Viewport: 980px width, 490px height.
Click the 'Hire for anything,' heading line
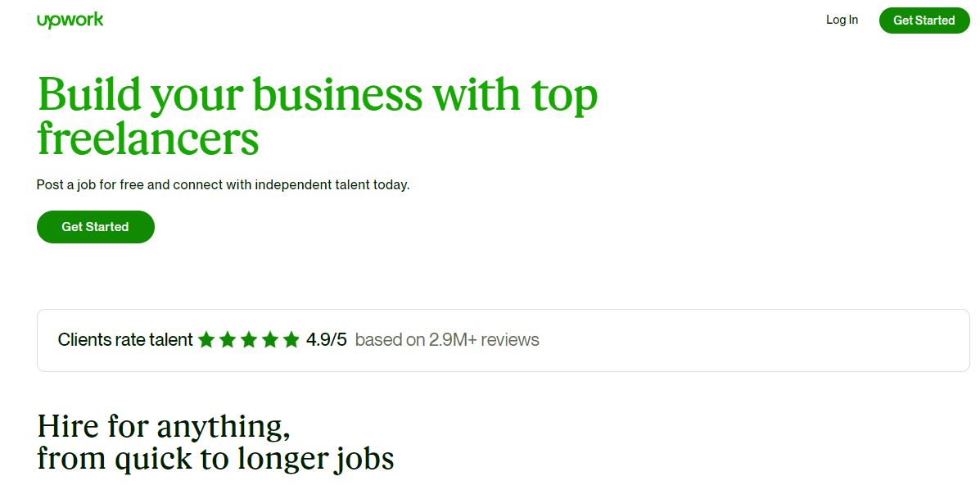pyautogui.click(x=164, y=426)
